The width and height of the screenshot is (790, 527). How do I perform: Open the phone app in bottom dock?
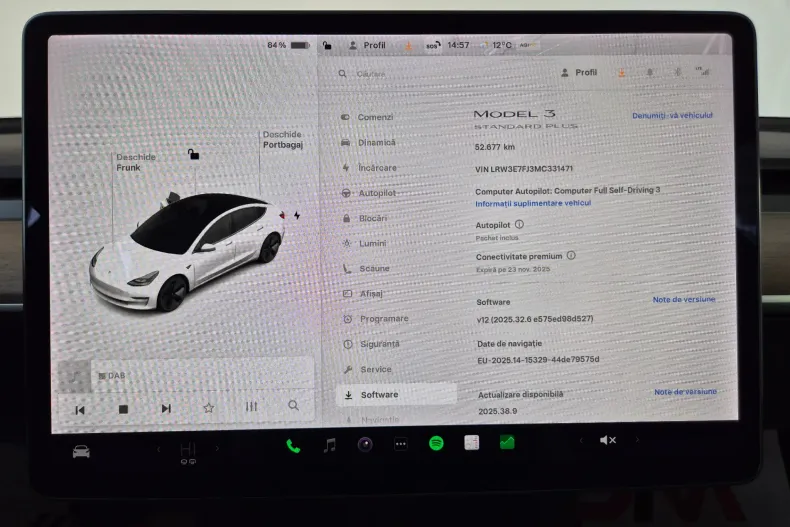pyautogui.click(x=293, y=445)
